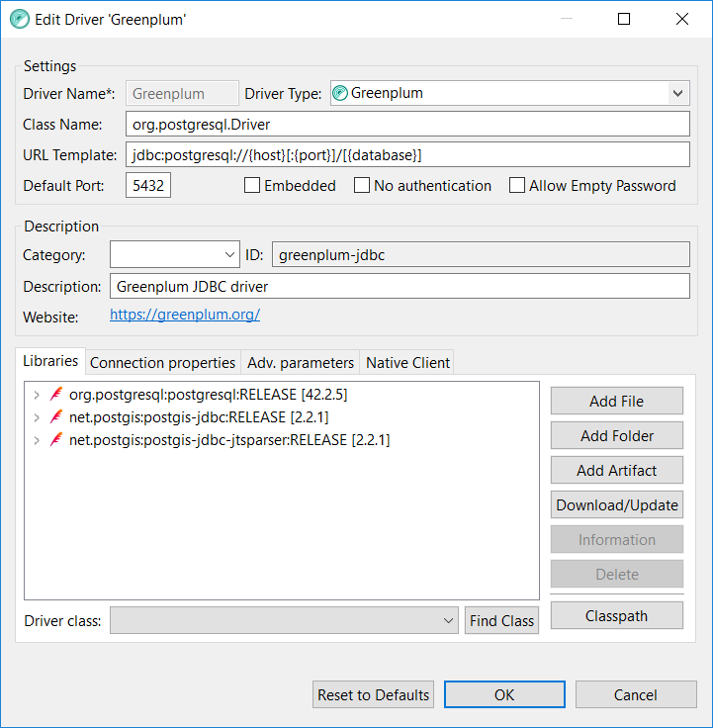713x728 pixels.
Task: Click the URL Template field
Action: [x=407, y=154]
